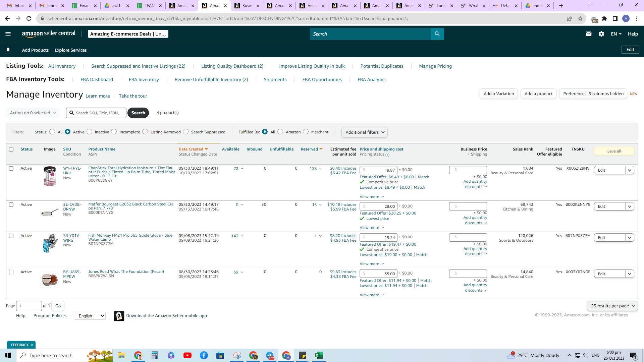Image resolution: width=644 pixels, height=362 pixels.
Task: Open 'Take the tour' link
Action: click(x=133, y=96)
